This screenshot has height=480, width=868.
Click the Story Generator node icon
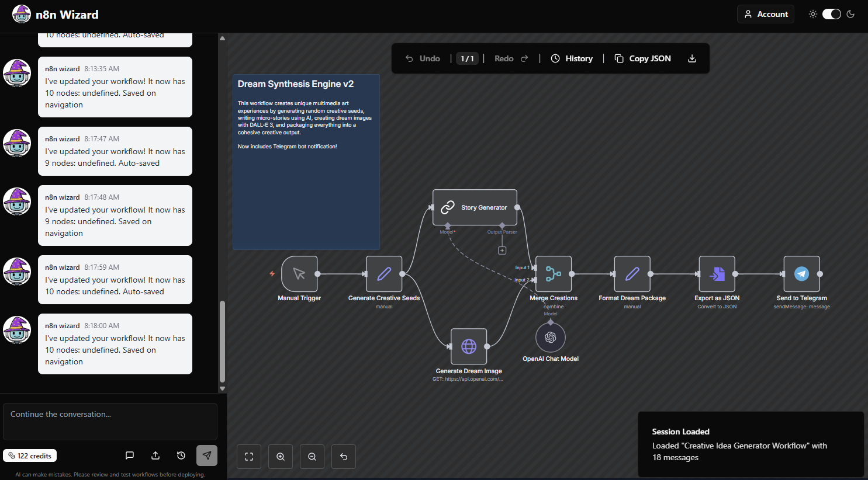pos(447,207)
